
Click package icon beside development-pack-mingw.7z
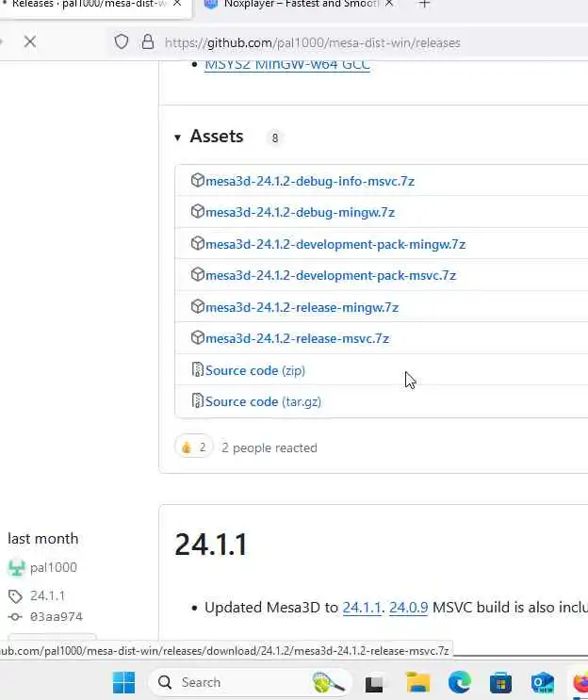point(197,243)
